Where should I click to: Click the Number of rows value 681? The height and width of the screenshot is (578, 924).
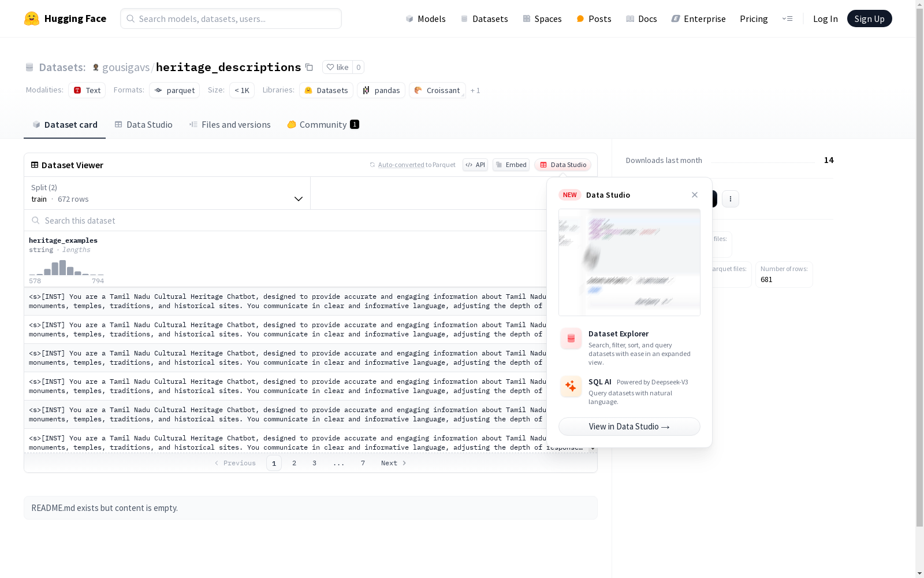pyautogui.click(x=766, y=279)
